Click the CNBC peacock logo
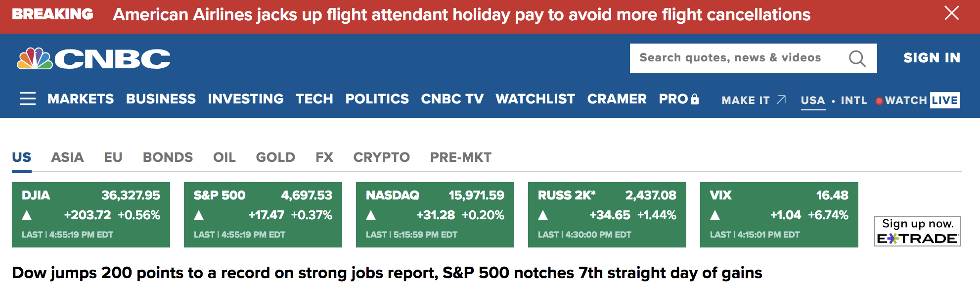Viewport: 980px width, 294px height. 35,59
